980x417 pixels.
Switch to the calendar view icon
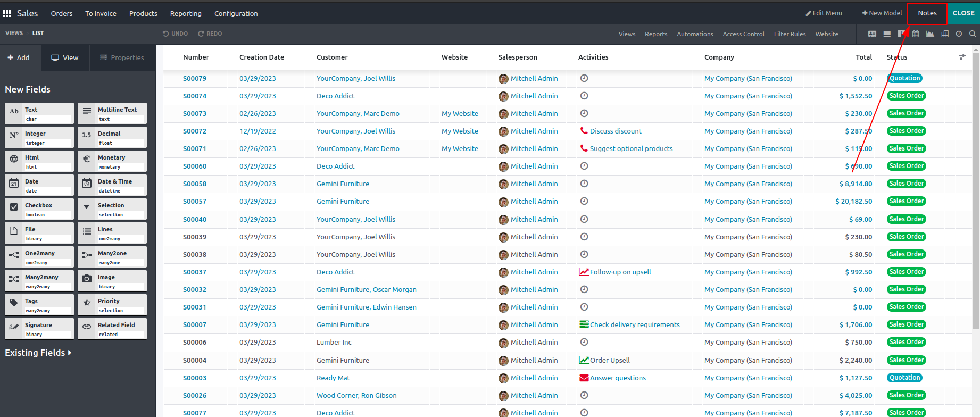click(916, 34)
